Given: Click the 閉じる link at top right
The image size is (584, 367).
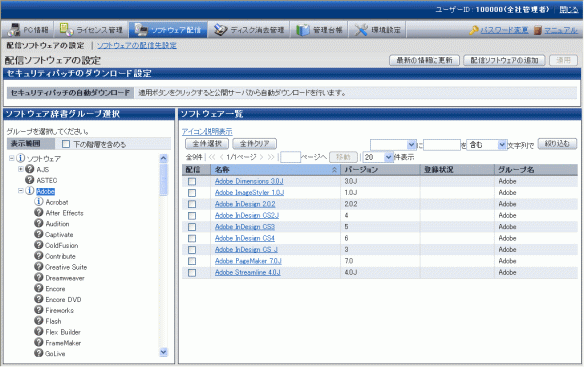Looking at the screenshot, I should [569, 10].
